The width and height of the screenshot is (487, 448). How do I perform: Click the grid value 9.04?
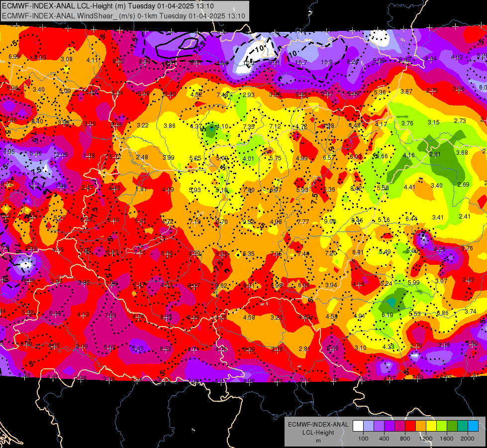(330, 222)
